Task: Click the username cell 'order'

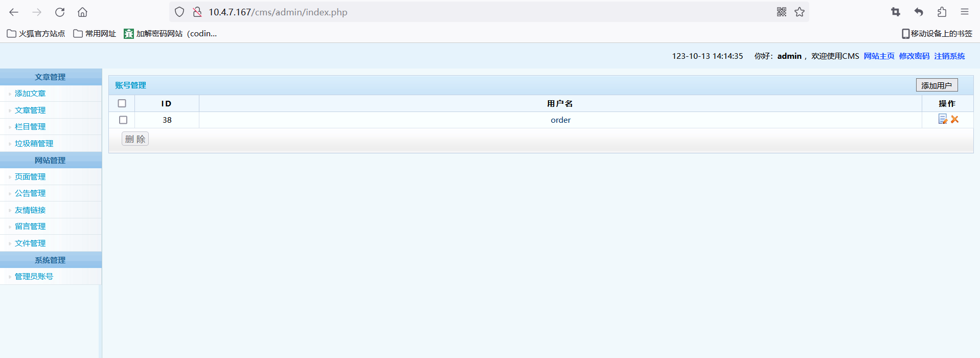Action: coord(560,120)
